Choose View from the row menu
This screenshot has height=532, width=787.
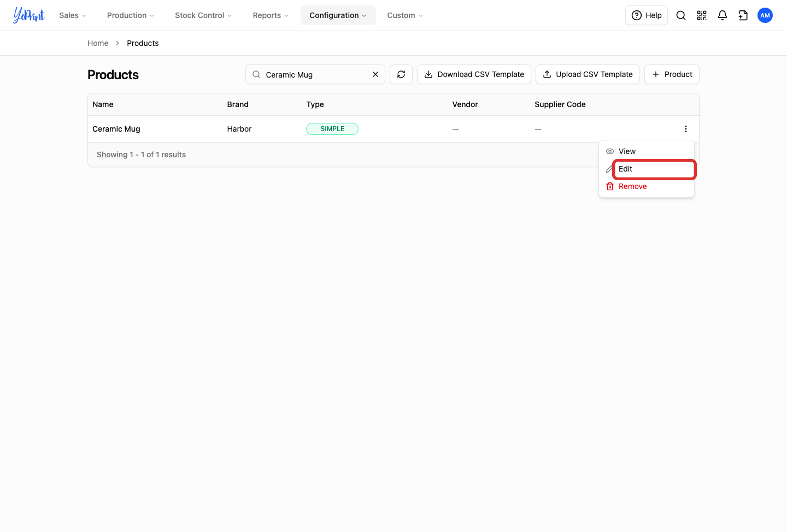tap(647, 151)
